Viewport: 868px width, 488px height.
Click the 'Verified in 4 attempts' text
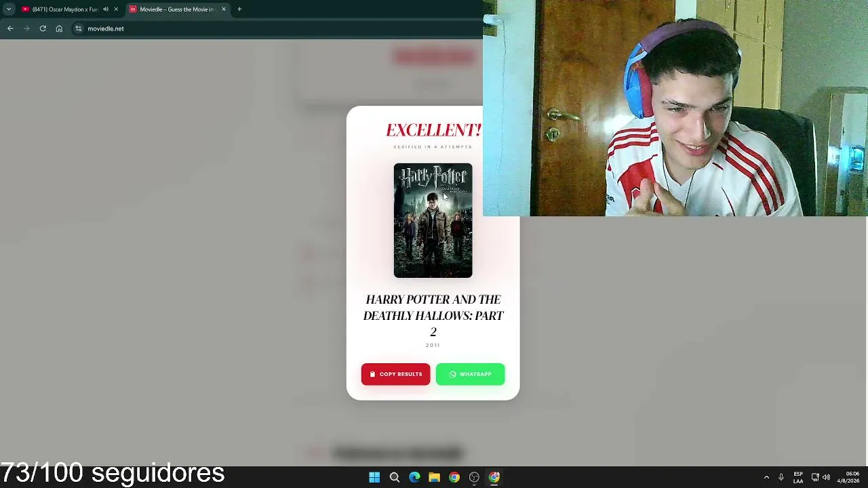click(x=433, y=147)
